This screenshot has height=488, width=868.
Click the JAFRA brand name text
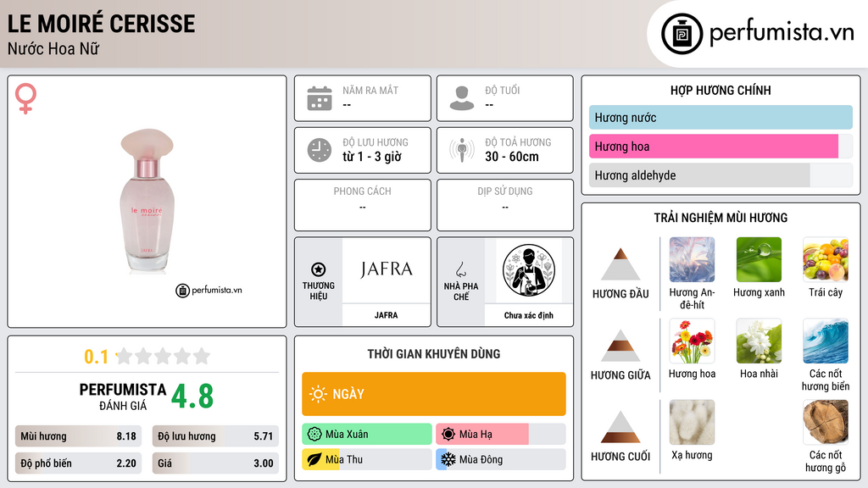(x=386, y=315)
